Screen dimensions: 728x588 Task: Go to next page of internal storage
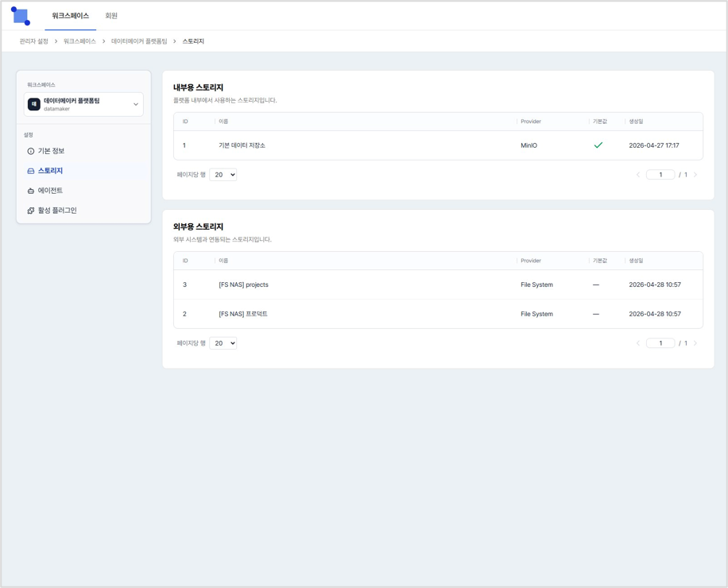pos(695,175)
